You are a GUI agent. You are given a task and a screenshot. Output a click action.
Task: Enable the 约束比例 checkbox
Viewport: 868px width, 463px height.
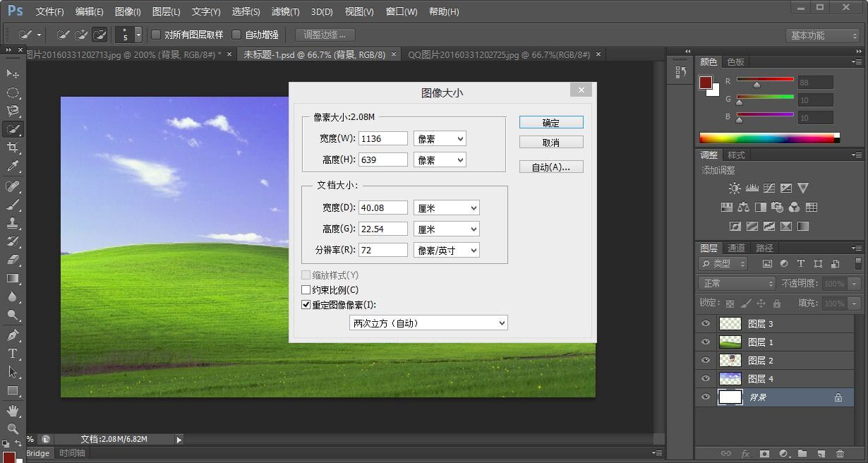coord(306,290)
